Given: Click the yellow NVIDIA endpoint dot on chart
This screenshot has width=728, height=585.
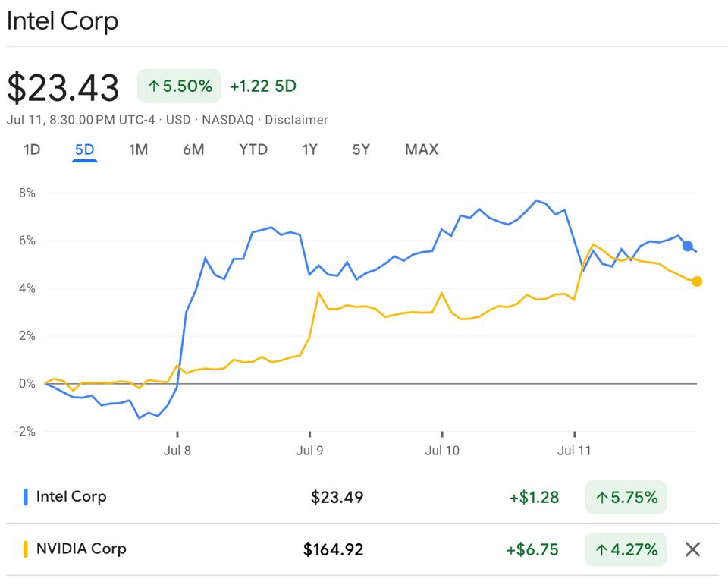Looking at the screenshot, I should [696, 281].
